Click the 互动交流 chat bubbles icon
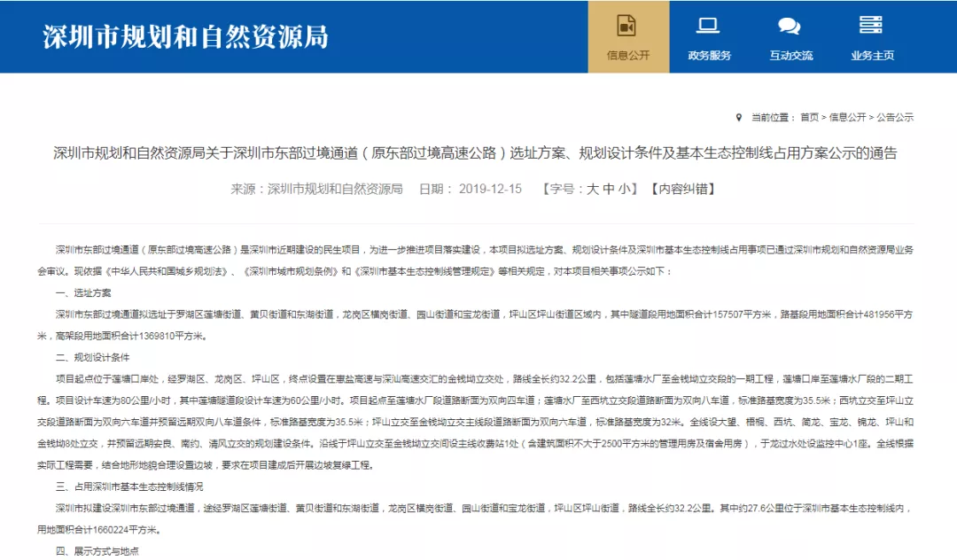 pyautogui.click(x=790, y=26)
